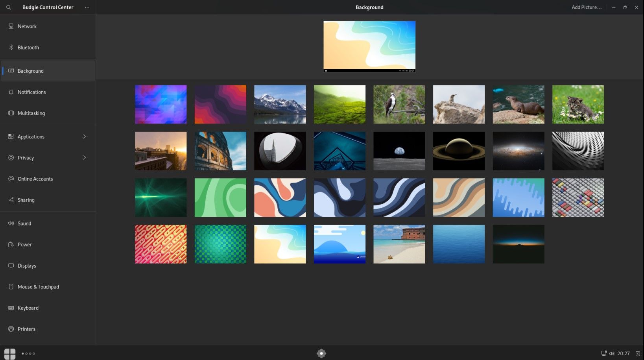The image size is (644, 360).
Task: Click the volume icon in the system tray
Action: (612, 353)
